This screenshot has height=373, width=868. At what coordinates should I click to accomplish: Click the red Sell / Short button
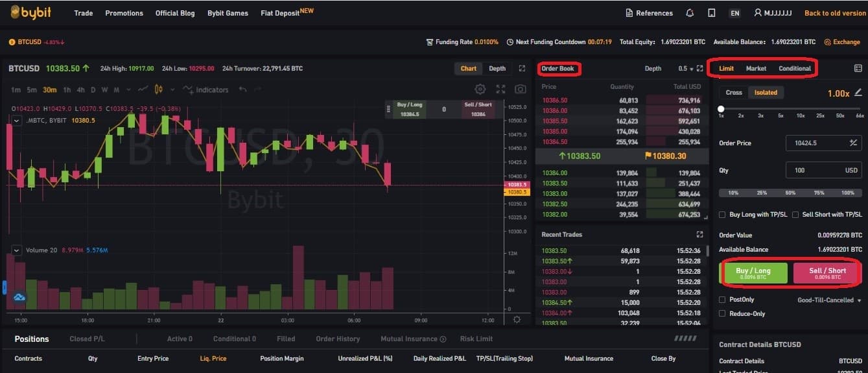pyautogui.click(x=827, y=273)
